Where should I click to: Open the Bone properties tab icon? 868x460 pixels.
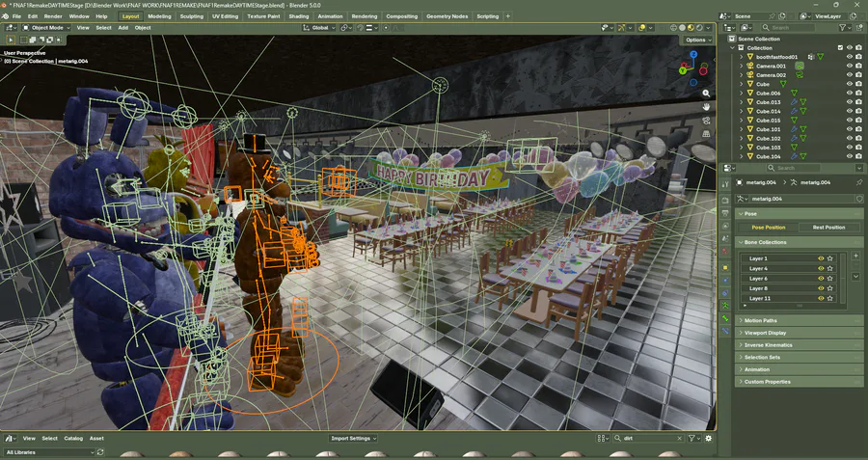(725, 318)
